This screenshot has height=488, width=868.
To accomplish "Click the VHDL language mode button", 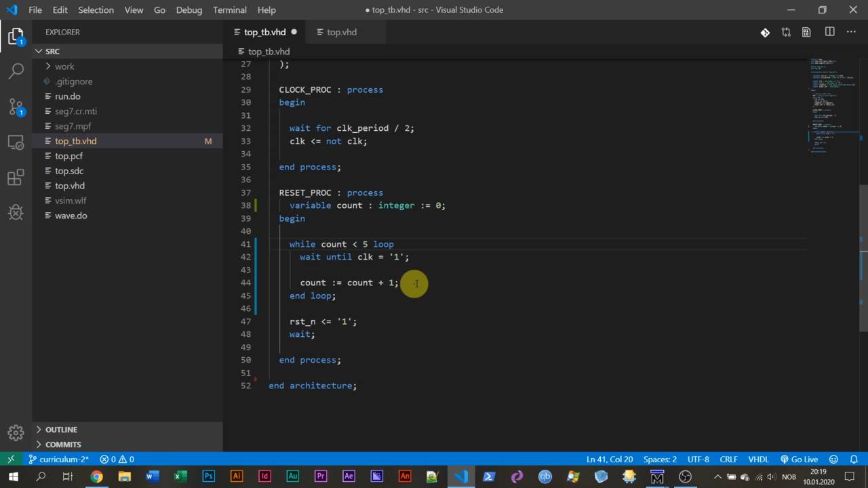I will (x=758, y=459).
